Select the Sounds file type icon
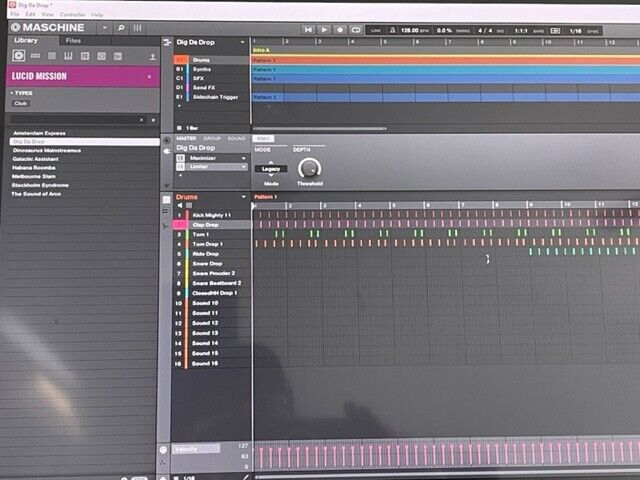Screen dimensions: 640x480 coord(52,56)
